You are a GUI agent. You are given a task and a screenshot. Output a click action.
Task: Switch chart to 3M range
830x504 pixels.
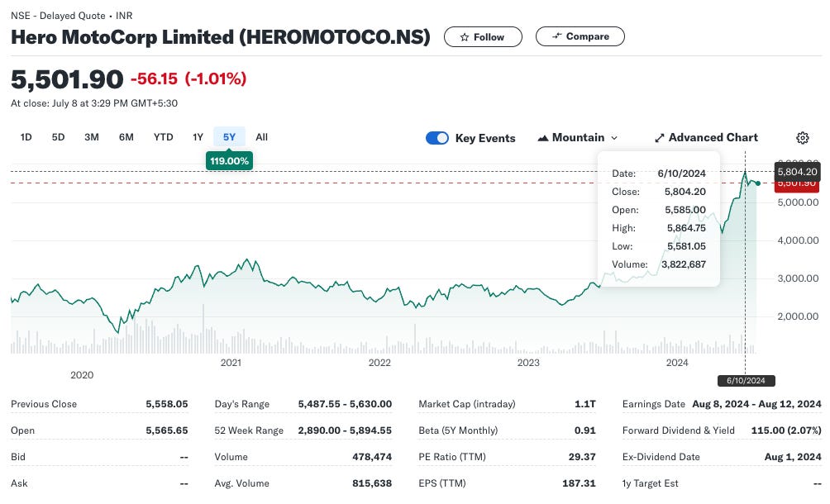click(92, 137)
